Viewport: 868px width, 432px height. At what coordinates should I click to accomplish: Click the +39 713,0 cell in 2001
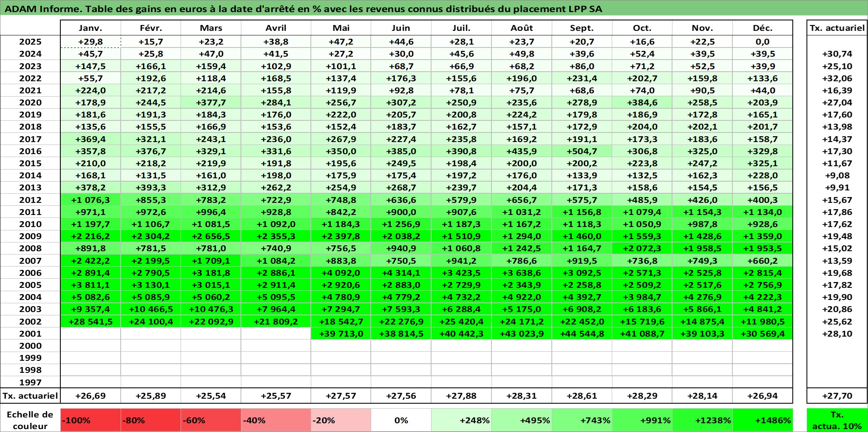341,334
